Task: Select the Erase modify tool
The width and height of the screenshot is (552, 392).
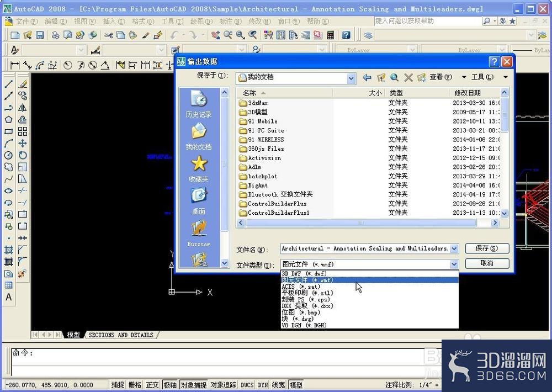Action: (x=23, y=84)
